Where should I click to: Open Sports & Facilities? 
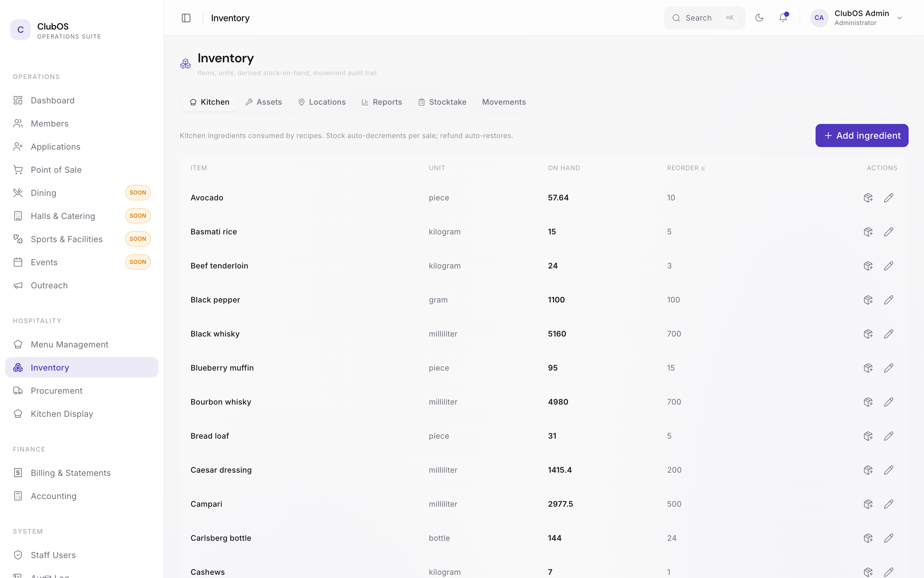pyautogui.click(x=82, y=239)
